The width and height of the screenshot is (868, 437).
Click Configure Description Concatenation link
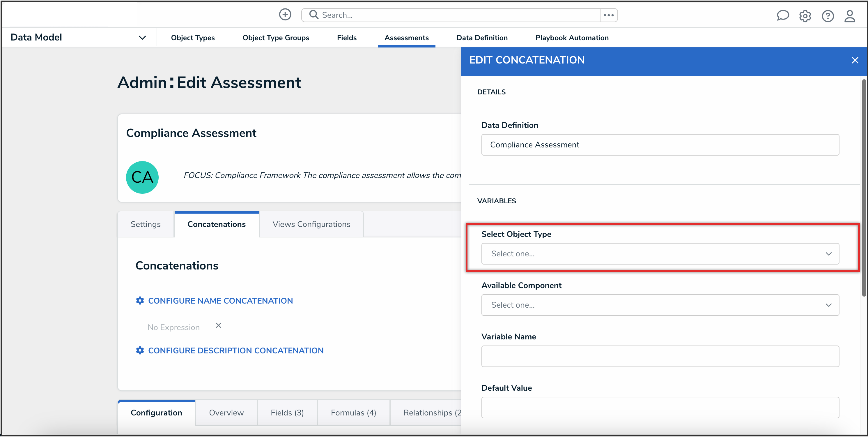point(235,350)
